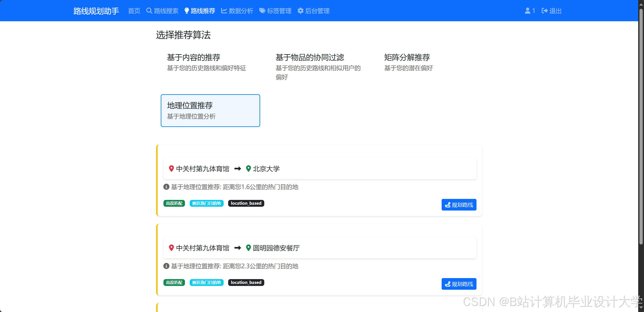Click the tag icon for 标签管理
The image size is (644, 312).
[x=262, y=11]
